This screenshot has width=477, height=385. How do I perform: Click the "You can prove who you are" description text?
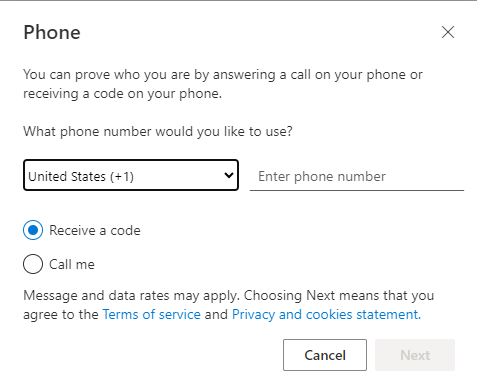click(223, 84)
